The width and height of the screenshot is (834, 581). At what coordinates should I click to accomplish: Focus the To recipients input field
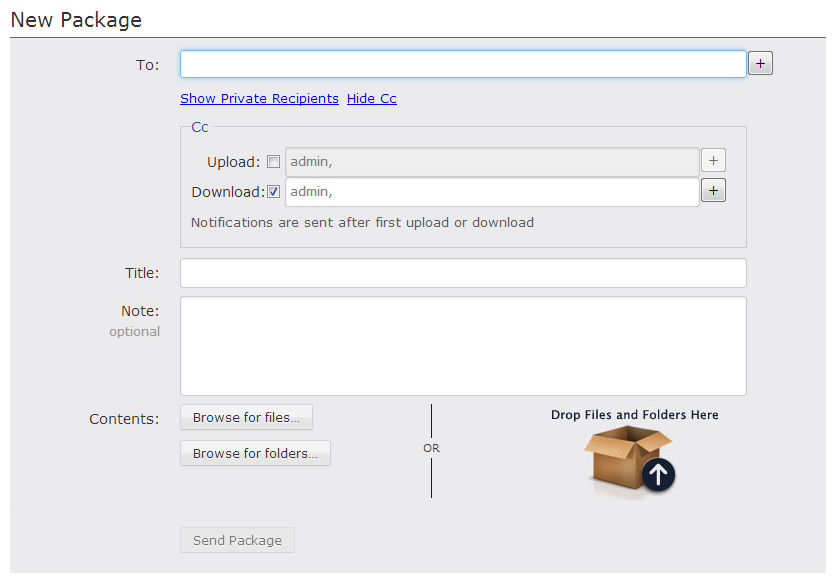point(463,64)
